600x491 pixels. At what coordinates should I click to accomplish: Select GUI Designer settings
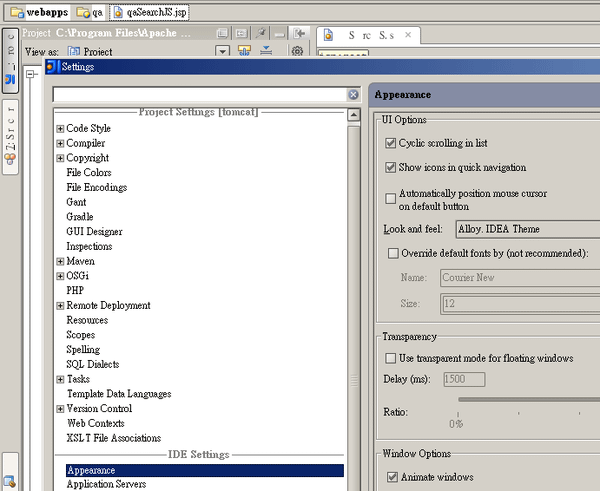(94, 232)
